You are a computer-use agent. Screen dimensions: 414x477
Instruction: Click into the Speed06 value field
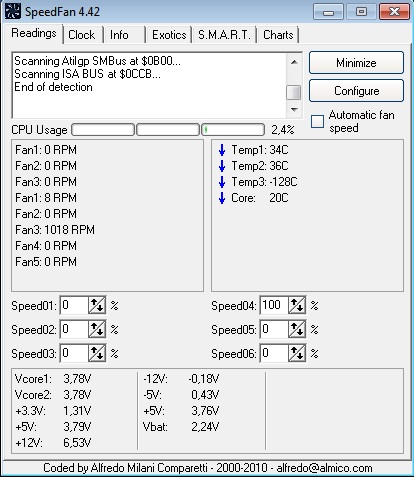[x=274, y=353]
